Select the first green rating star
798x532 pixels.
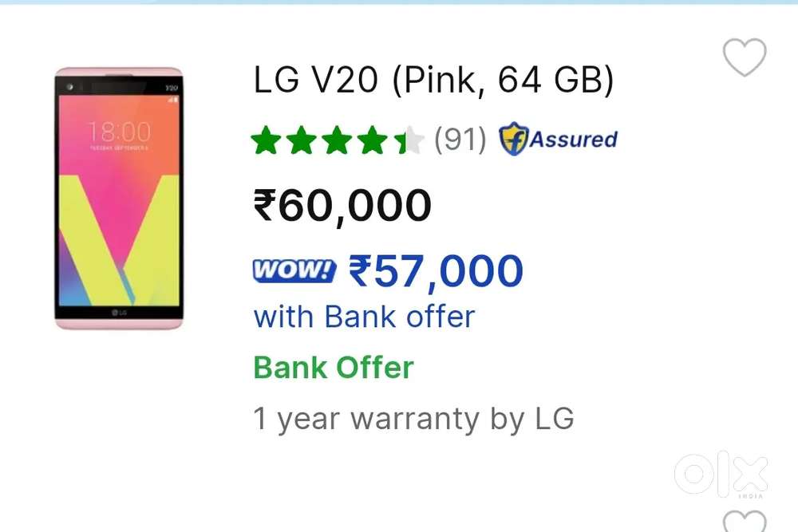(x=267, y=140)
